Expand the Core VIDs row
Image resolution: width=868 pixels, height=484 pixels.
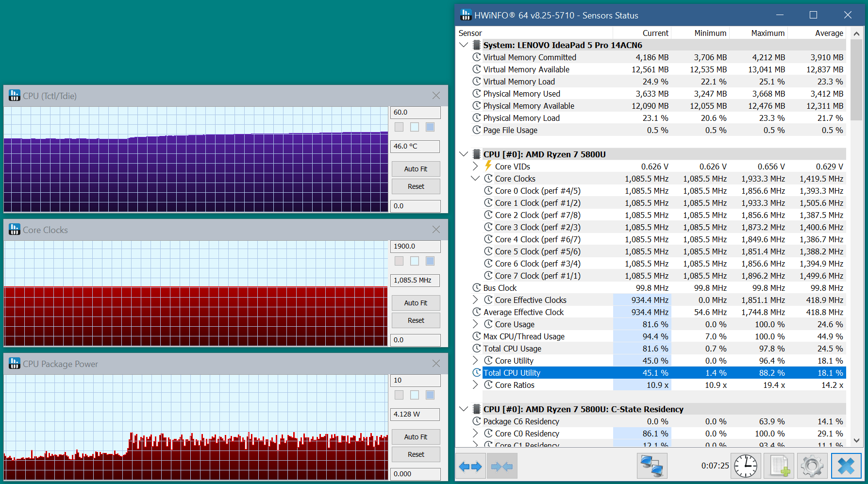point(475,166)
